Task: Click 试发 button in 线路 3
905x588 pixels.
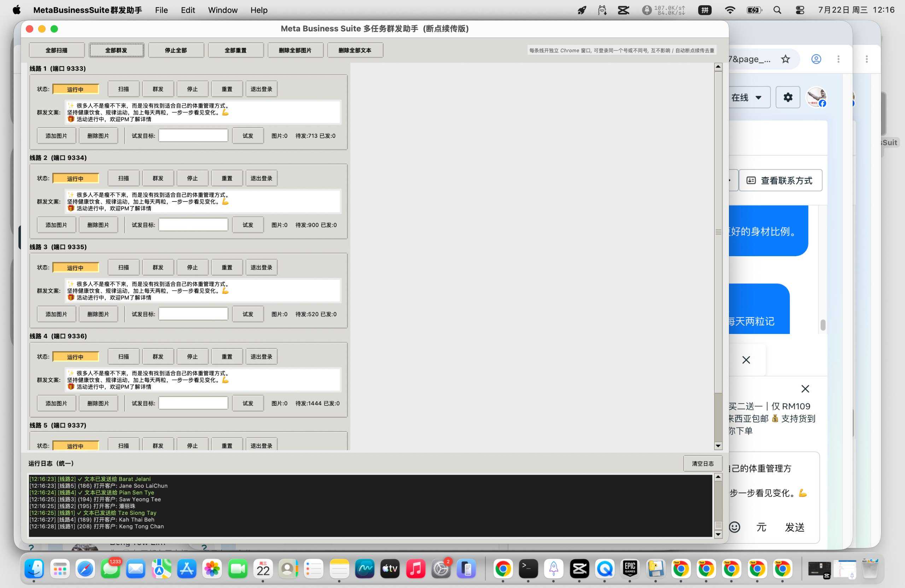Action: coord(248,314)
